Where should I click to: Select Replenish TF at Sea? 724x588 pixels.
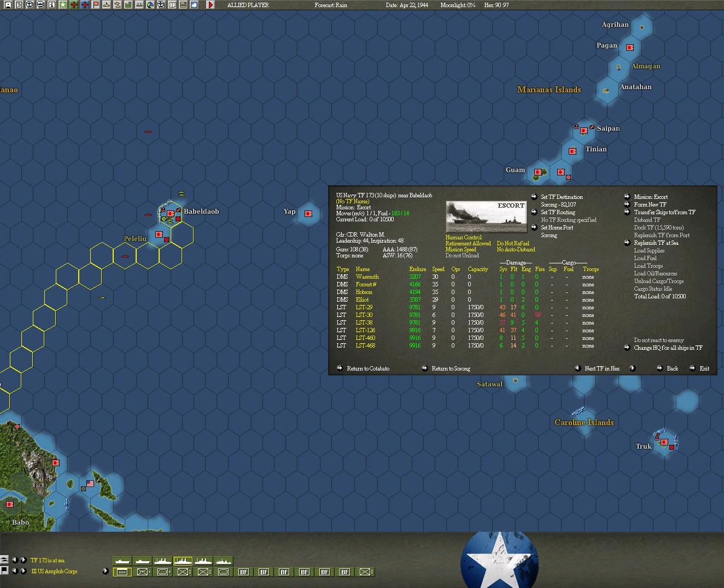click(x=656, y=243)
